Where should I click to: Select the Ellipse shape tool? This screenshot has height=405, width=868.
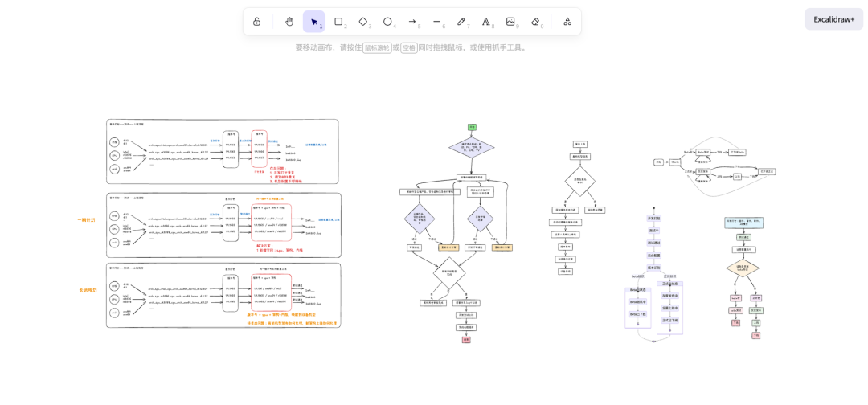tap(387, 22)
